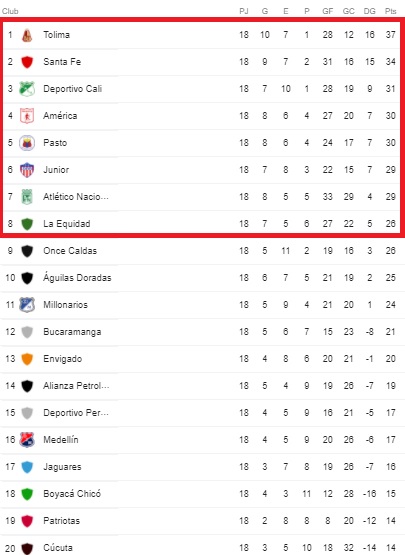Open the Once Caldas team link

click(70, 251)
